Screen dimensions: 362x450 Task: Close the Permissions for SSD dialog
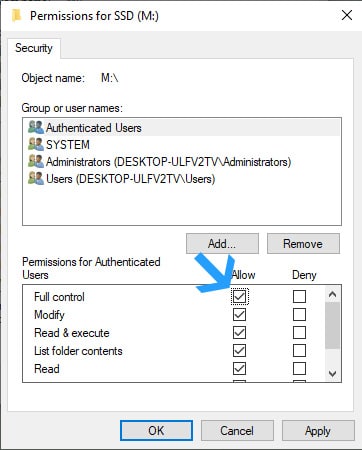pyautogui.click(x=347, y=15)
